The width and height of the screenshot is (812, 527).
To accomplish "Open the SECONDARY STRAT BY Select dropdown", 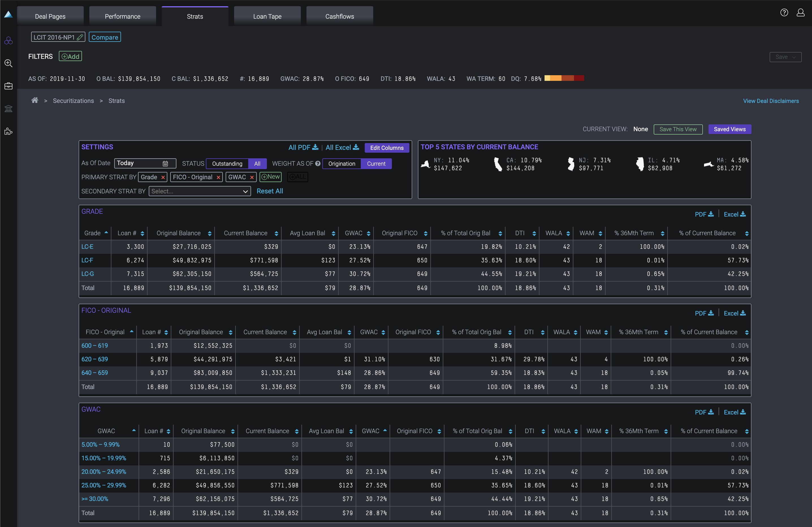I will tap(200, 191).
